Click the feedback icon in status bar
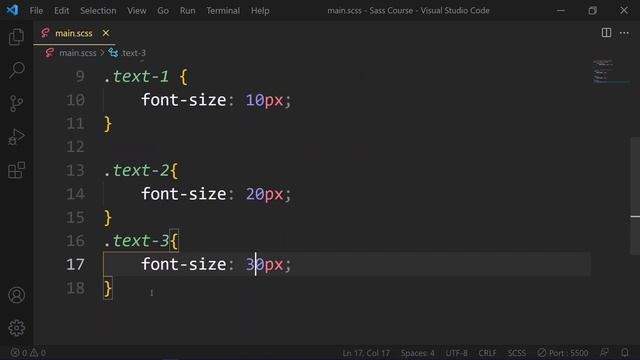The width and height of the screenshot is (640, 360). pos(604,353)
